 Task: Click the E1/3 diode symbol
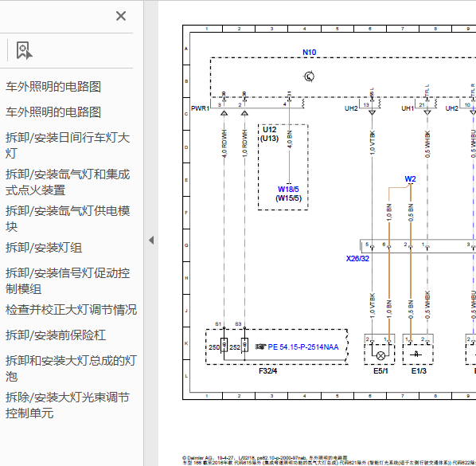pos(416,354)
